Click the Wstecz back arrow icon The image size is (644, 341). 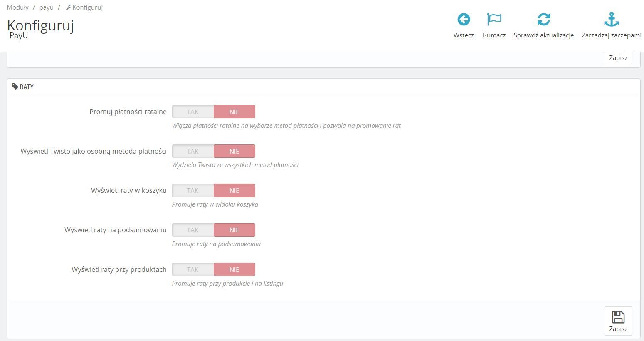pyautogui.click(x=464, y=20)
